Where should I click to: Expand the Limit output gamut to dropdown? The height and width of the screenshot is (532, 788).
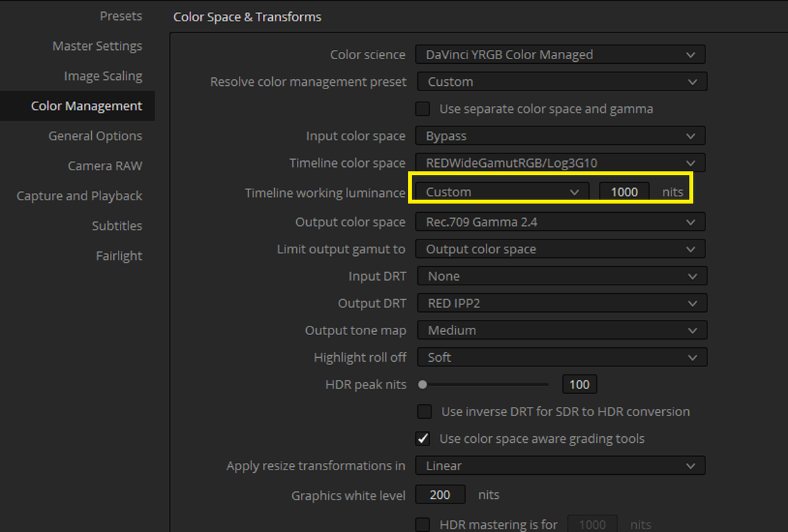(560, 249)
